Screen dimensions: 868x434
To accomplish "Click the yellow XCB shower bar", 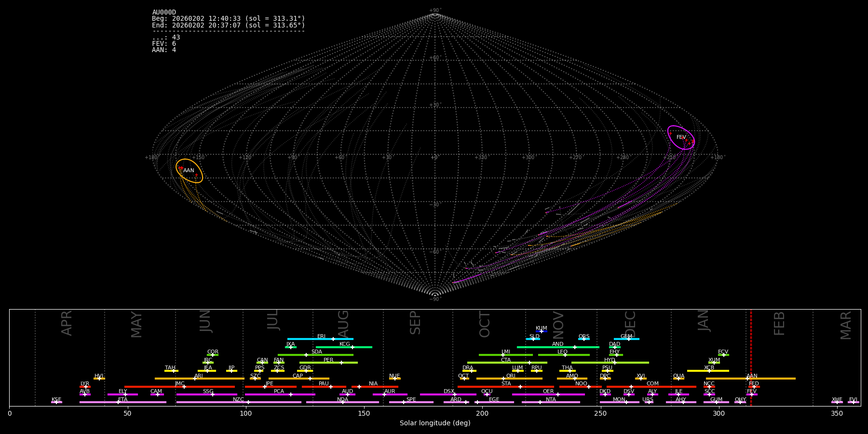I will [708, 371].
